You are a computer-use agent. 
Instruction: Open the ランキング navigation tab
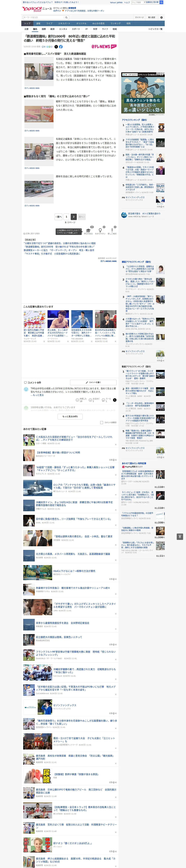click(115, 23)
